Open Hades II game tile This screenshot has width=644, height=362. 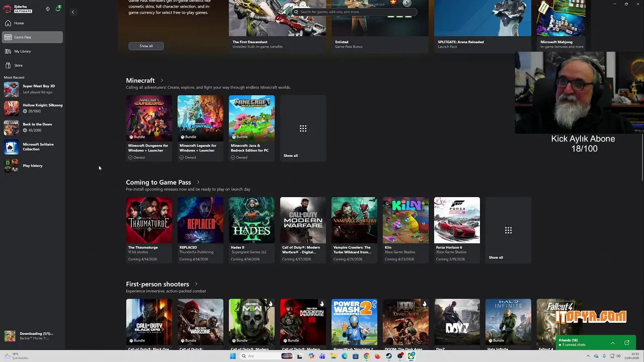pyautogui.click(x=252, y=230)
